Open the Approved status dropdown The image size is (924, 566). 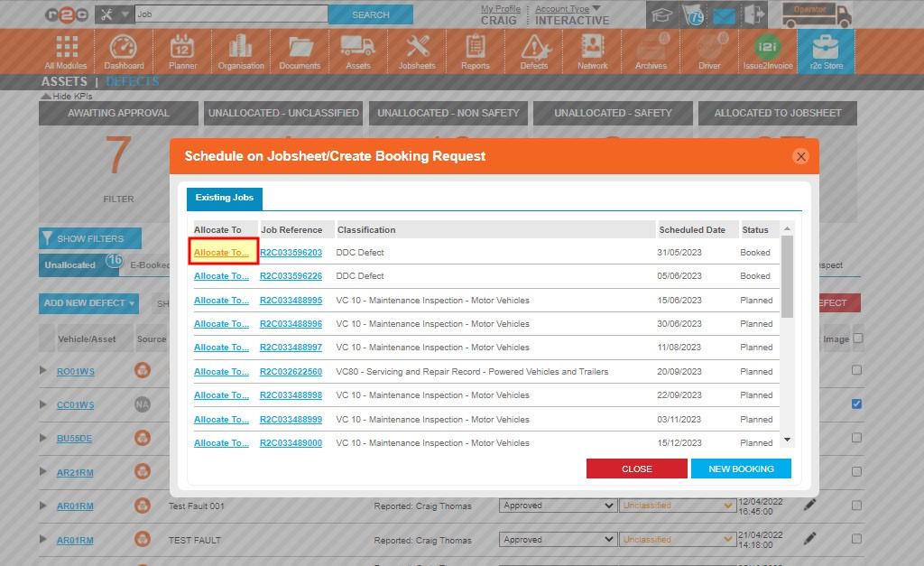[557, 506]
